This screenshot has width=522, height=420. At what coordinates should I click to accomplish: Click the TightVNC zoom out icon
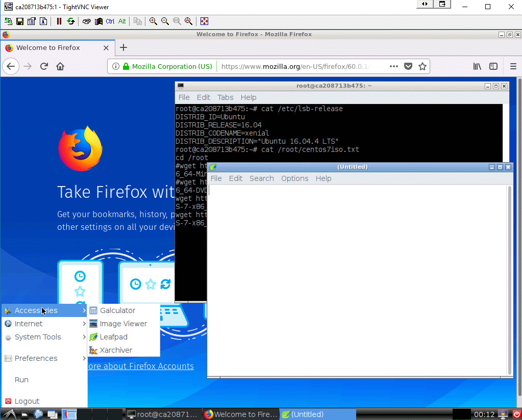165,21
